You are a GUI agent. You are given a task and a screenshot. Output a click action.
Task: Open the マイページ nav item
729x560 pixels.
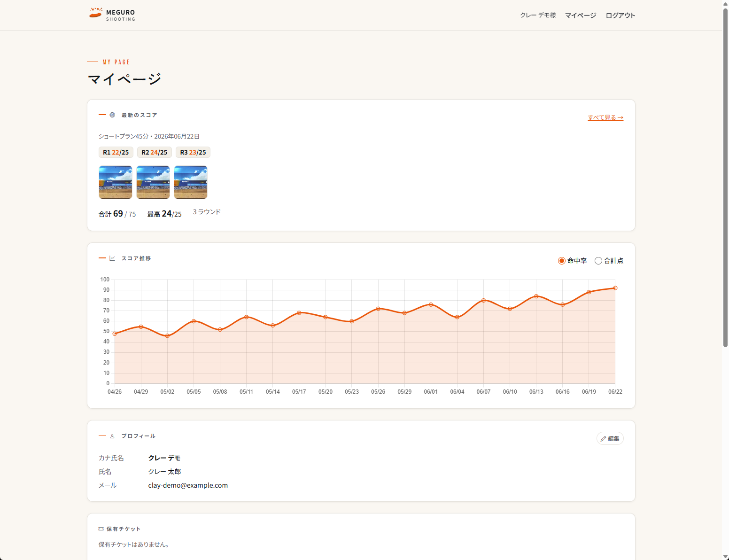(x=581, y=15)
